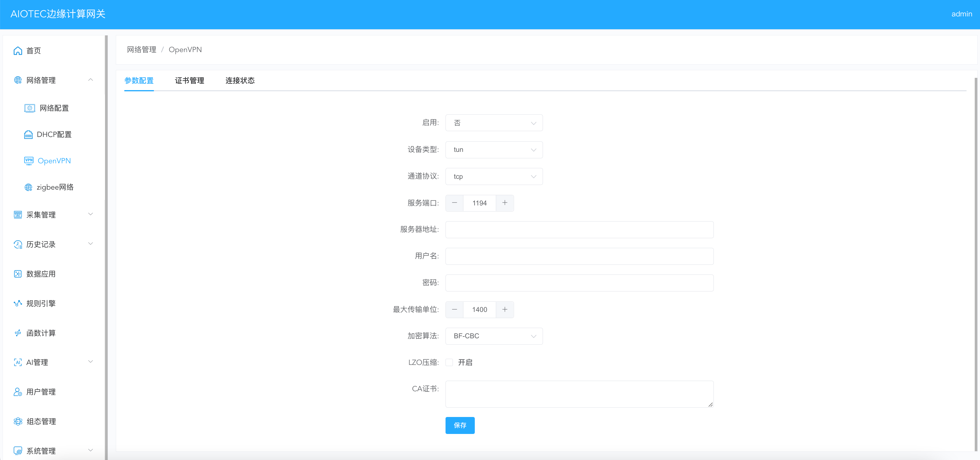The height and width of the screenshot is (460, 980).
Task: Select OpenVPN in the sidebar
Action: coord(54,161)
